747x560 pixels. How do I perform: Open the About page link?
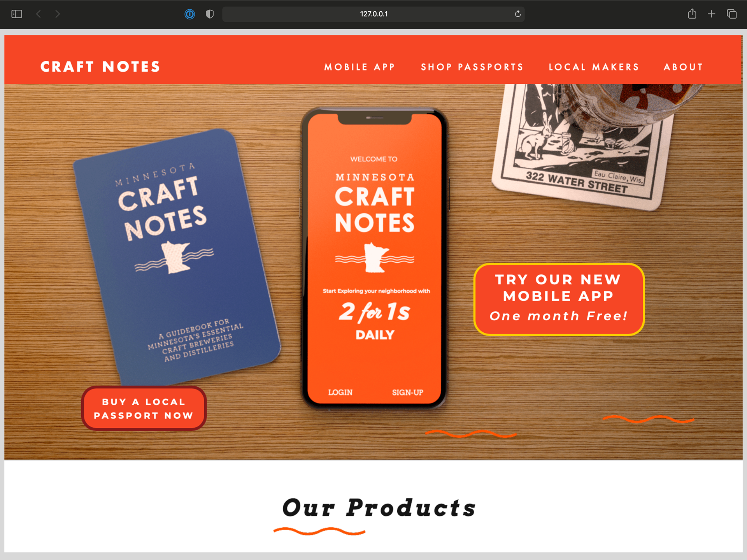(x=683, y=67)
